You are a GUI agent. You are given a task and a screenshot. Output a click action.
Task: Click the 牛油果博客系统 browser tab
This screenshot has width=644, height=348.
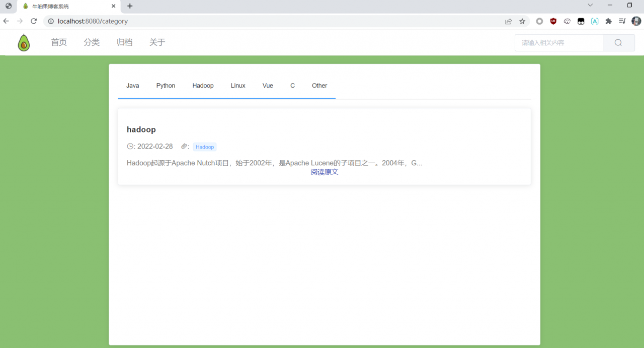(69, 7)
